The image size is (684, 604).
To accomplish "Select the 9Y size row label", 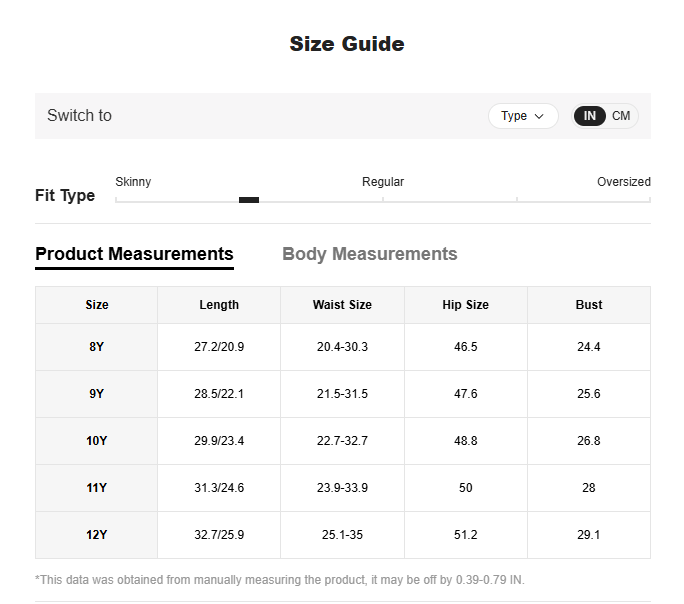I will [96, 394].
